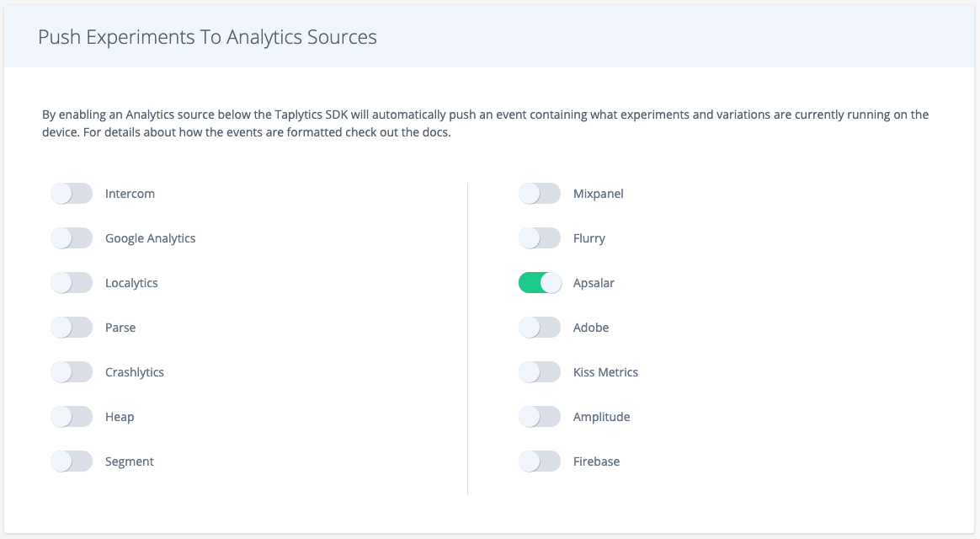
Task: Disable the green Apsalar toggle
Action: tap(540, 283)
